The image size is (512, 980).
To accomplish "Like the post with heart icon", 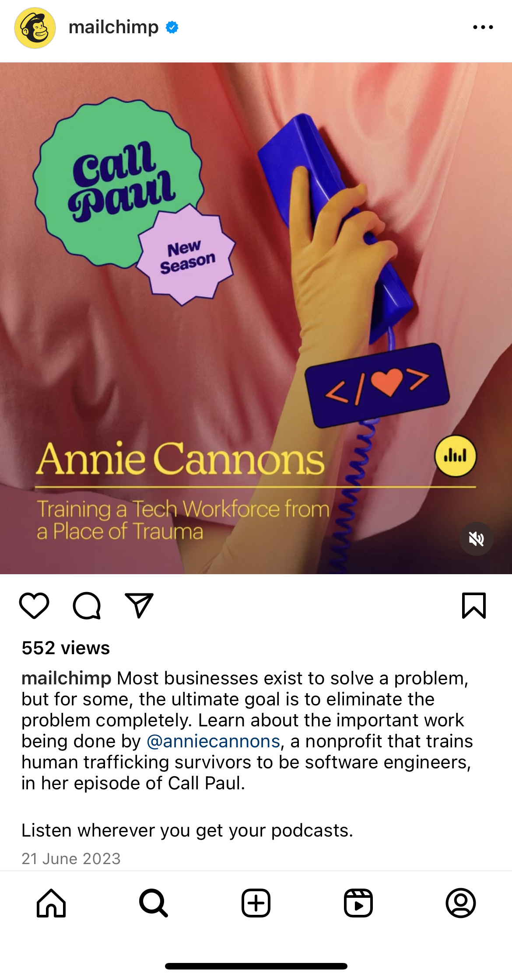I will click(34, 605).
